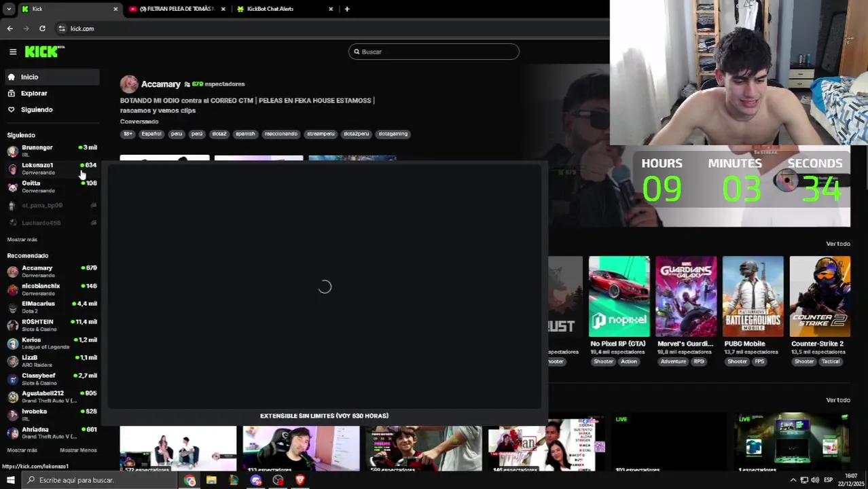Screen dimensions: 868x489
Task: Open recommended channel Agustabell212
Action: 52,397
